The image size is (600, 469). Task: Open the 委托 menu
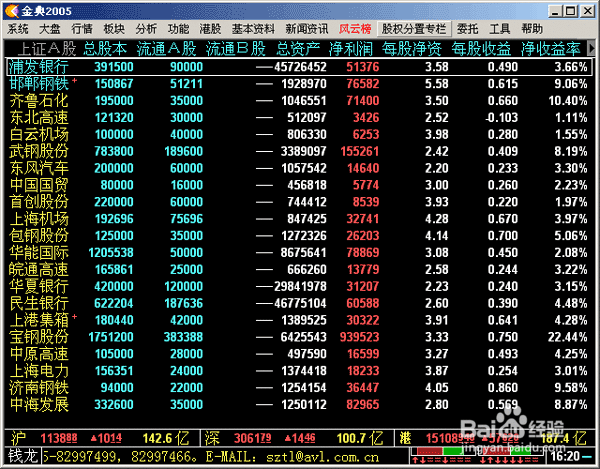468,29
